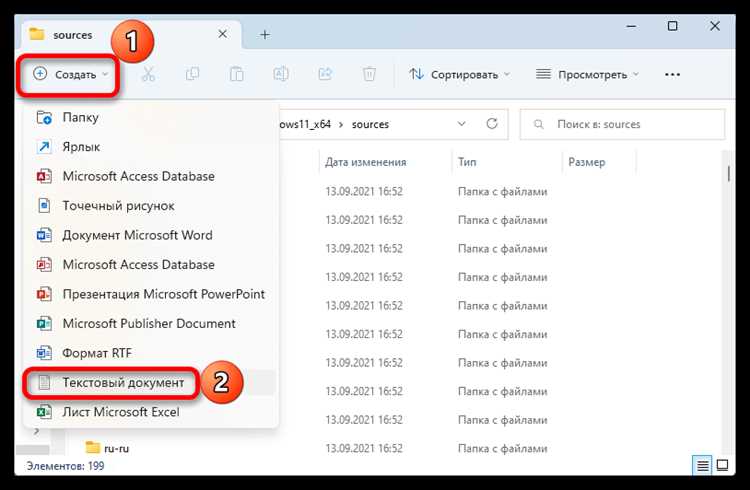Open the Создать dropdown button
Screen dimensions: 750x490
71,75
